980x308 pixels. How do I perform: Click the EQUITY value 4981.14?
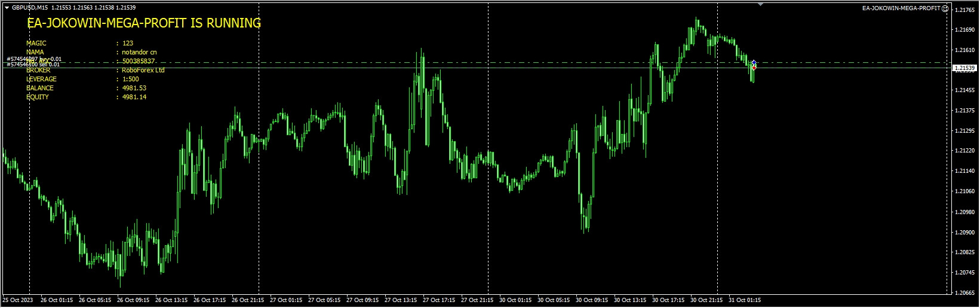pyautogui.click(x=134, y=97)
